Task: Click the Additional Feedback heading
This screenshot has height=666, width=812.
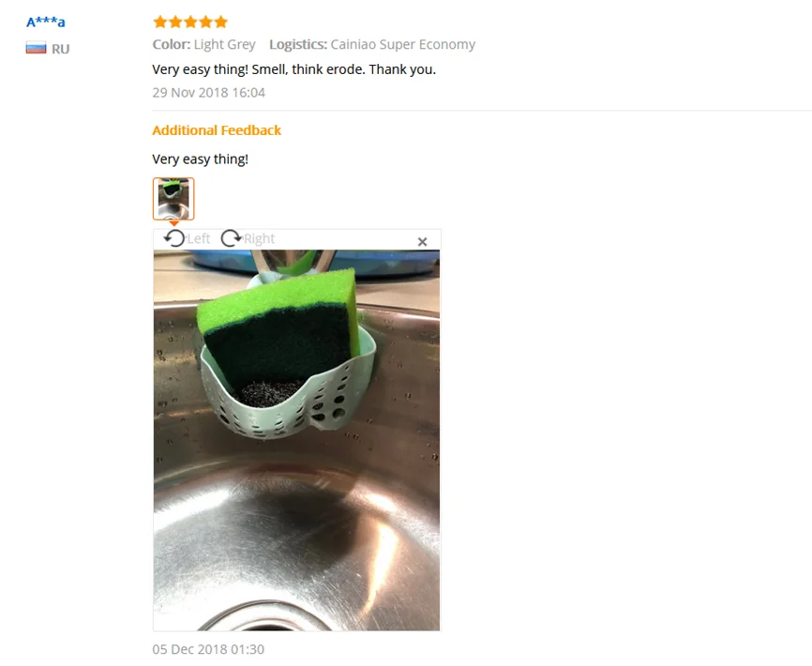Action: (x=217, y=130)
